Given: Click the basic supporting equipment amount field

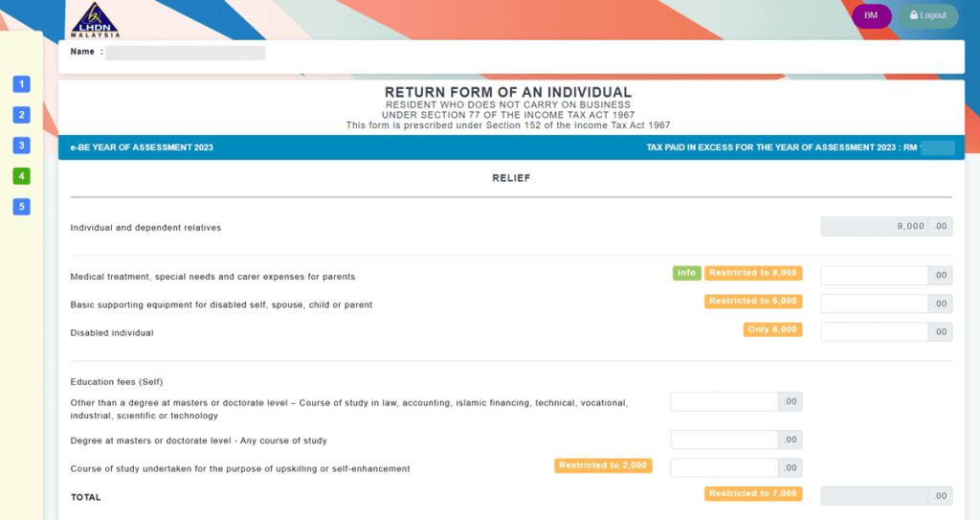Looking at the screenshot, I should (x=874, y=304).
